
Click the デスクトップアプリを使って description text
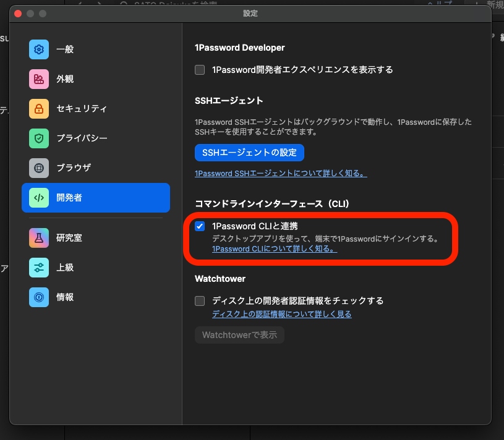327,239
